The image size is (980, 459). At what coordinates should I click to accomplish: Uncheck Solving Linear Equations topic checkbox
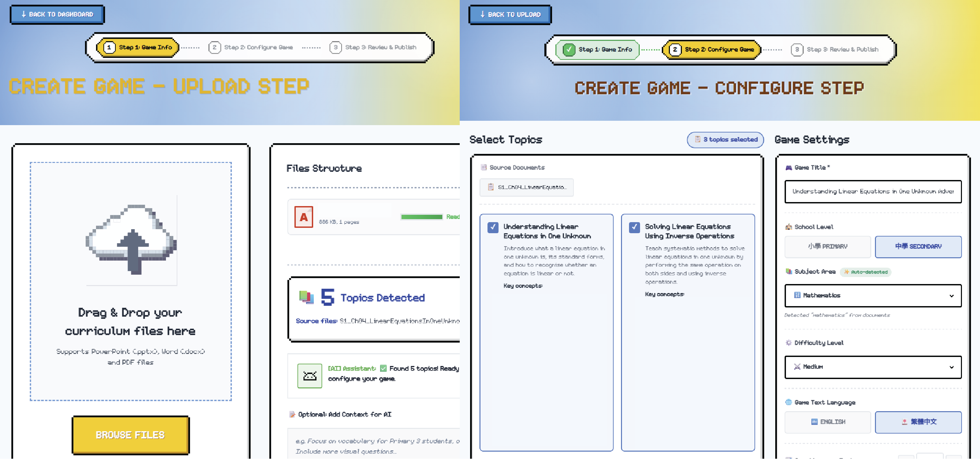click(634, 227)
